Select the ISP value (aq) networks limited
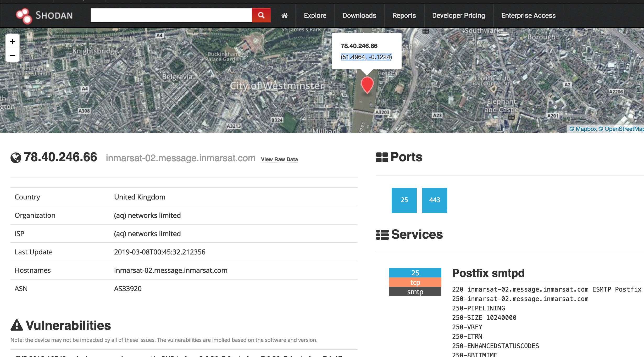Image resolution: width=644 pixels, height=357 pixels. (147, 233)
